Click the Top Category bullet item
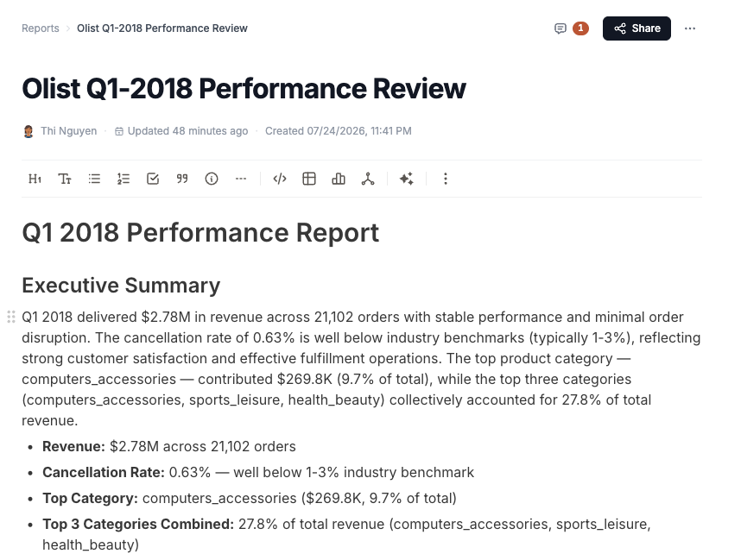The image size is (741, 560). [250, 498]
